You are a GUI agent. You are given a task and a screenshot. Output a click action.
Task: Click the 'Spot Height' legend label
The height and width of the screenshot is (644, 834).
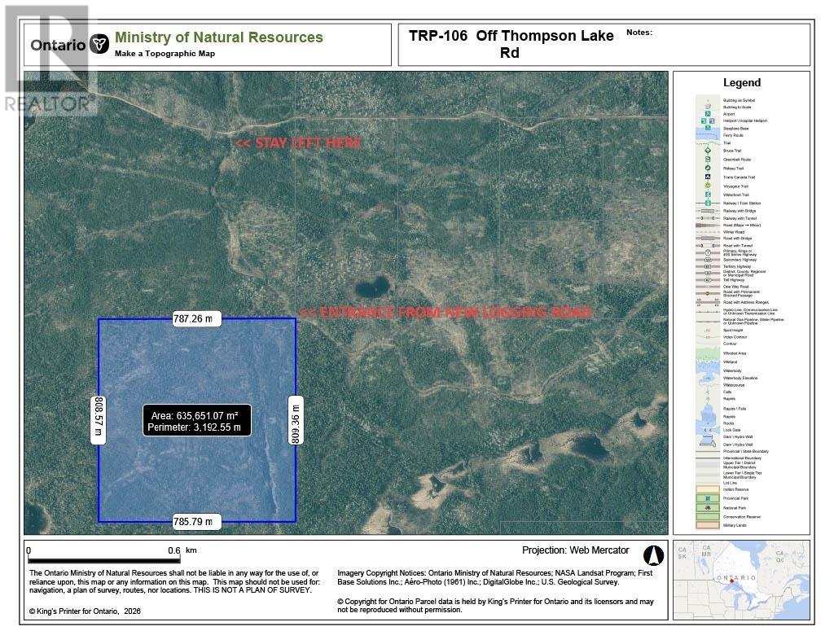tap(733, 331)
